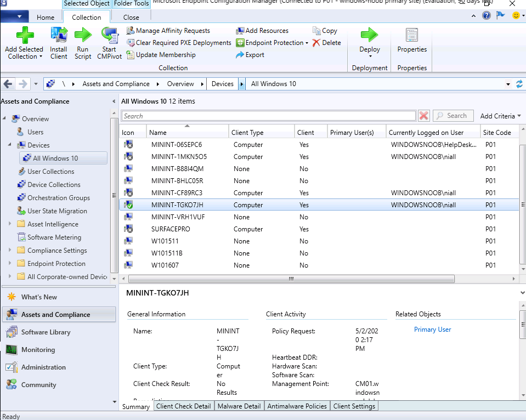Switch to the Malware Detail tab
This screenshot has width=526, height=420.
[x=239, y=406]
